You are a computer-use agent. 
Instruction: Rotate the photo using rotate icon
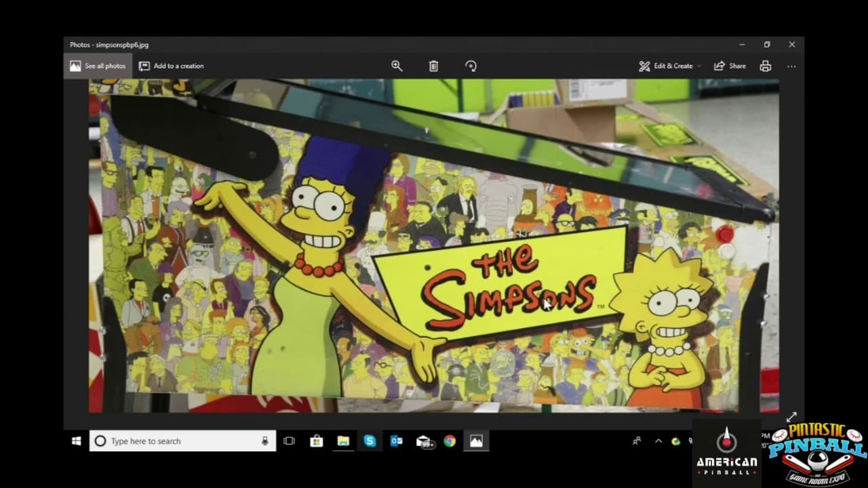point(471,66)
